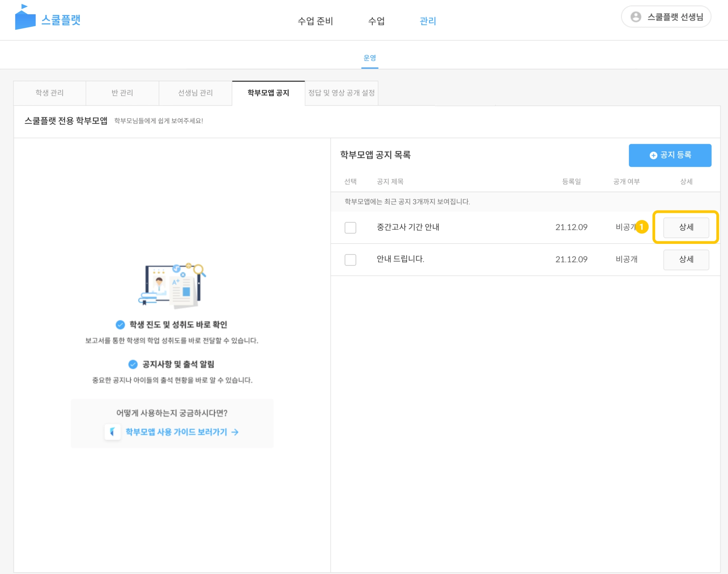The height and width of the screenshot is (574, 728).
Task: Click the arrow icon after guide link
Action: tap(235, 432)
